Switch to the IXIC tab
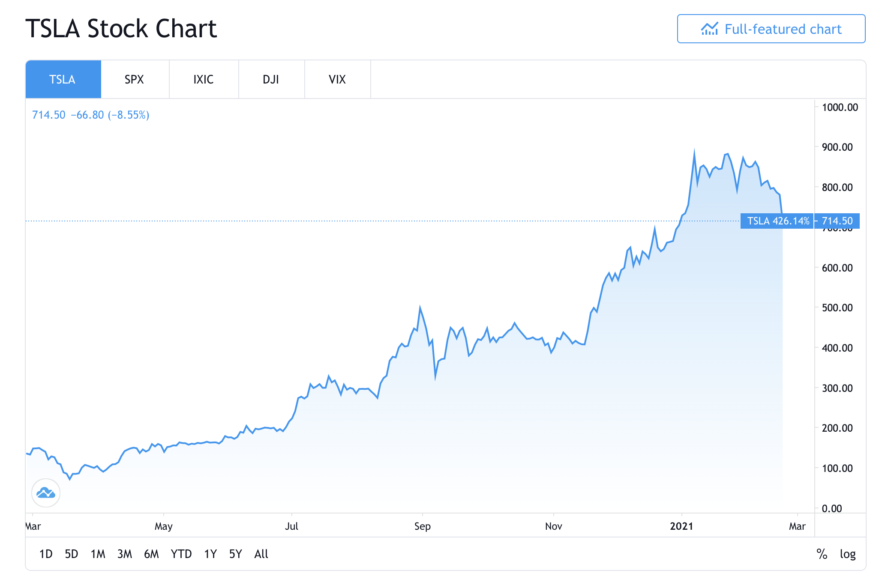The image size is (885, 588). pyautogui.click(x=204, y=80)
